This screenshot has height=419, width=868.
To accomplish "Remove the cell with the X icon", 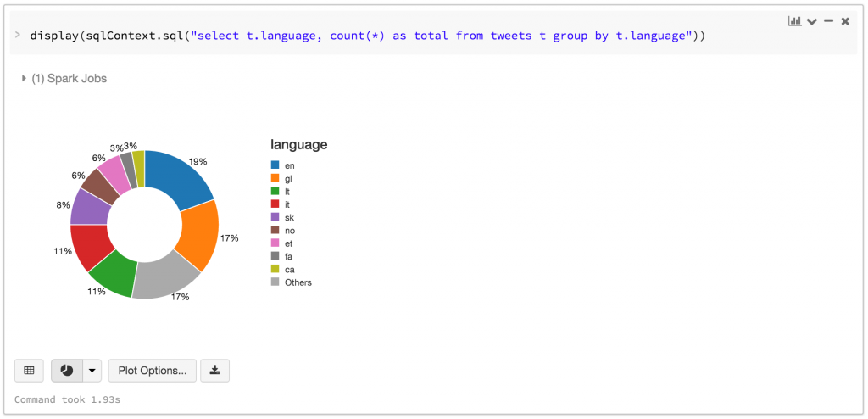I will coord(845,21).
